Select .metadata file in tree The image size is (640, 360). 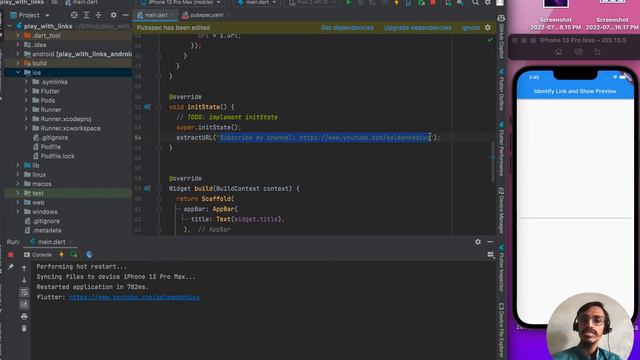pos(47,230)
